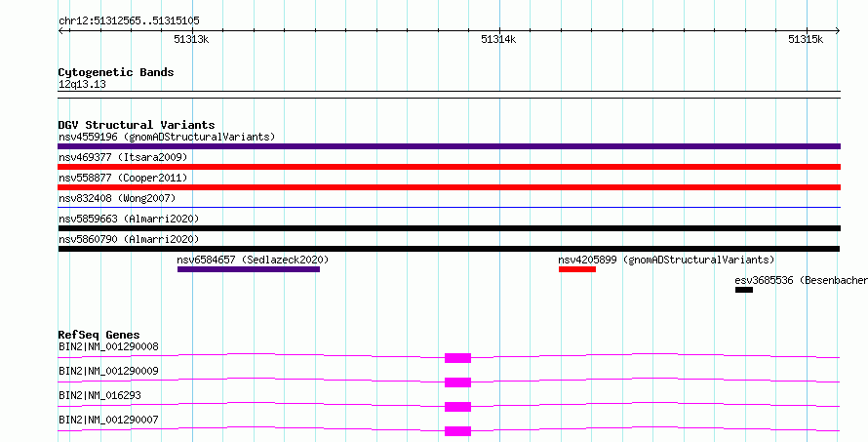Click the thin blue nsv832408 line

click(x=449, y=208)
